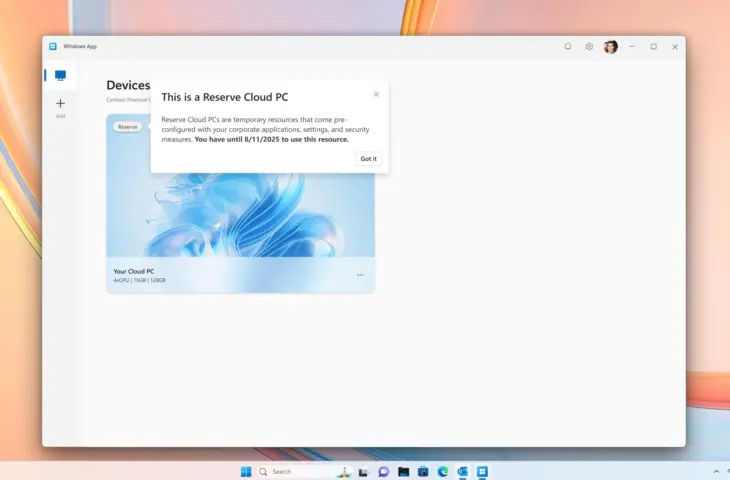Open Your Cloud PC card thumbnail

click(x=240, y=214)
